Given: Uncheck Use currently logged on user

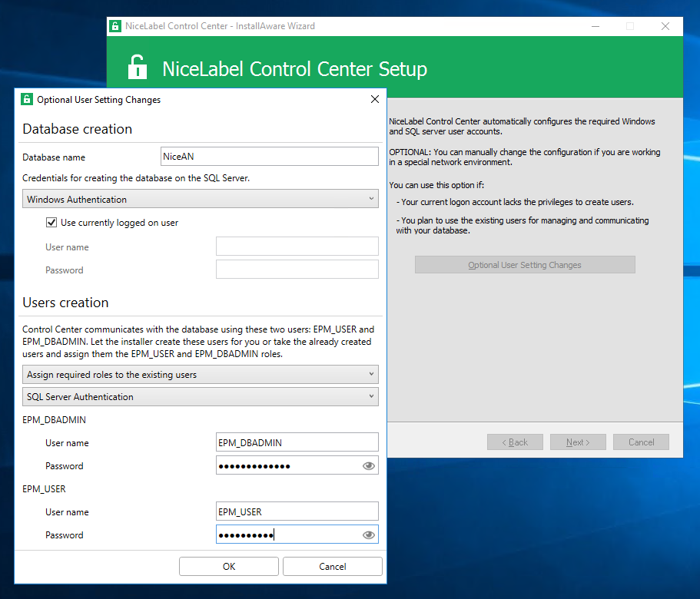Looking at the screenshot, I should click(x=51, y=223).
